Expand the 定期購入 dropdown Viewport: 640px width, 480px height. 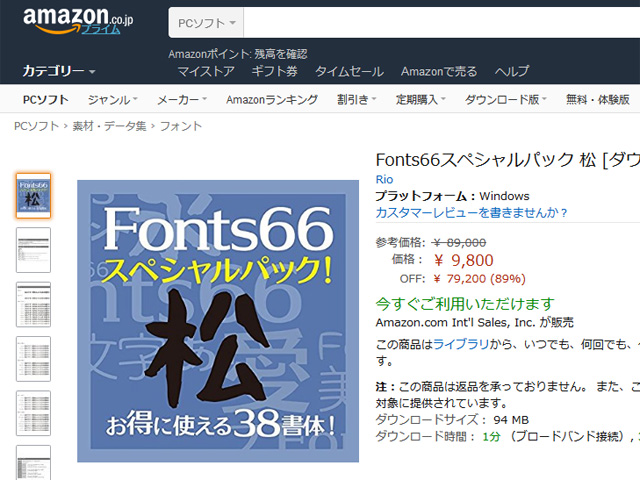(421, 100)
